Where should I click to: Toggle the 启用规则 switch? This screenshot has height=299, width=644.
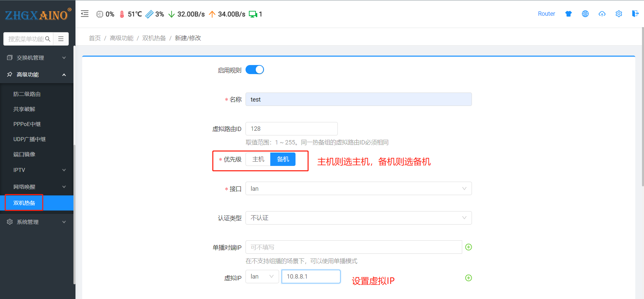point(255,70)
